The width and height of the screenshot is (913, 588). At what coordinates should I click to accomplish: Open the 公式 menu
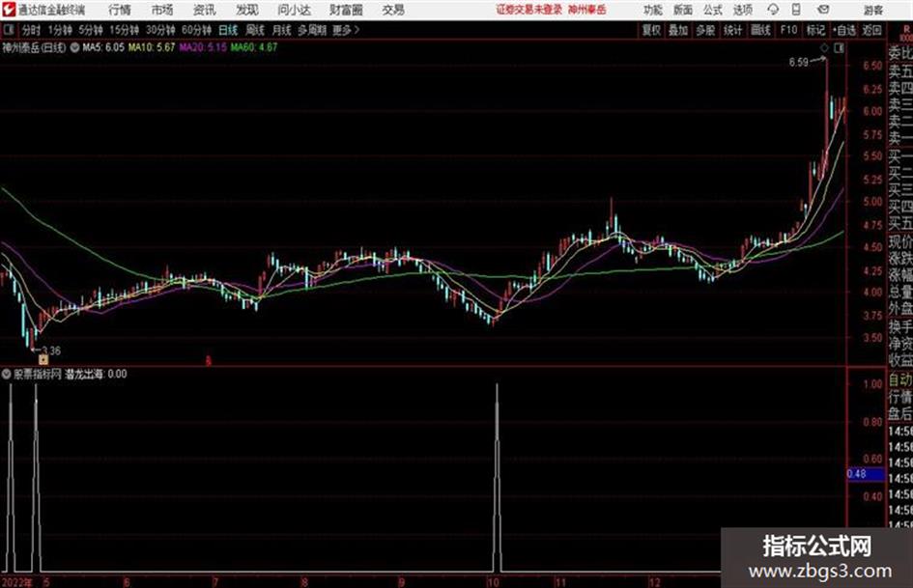click(x=713, y=10)
